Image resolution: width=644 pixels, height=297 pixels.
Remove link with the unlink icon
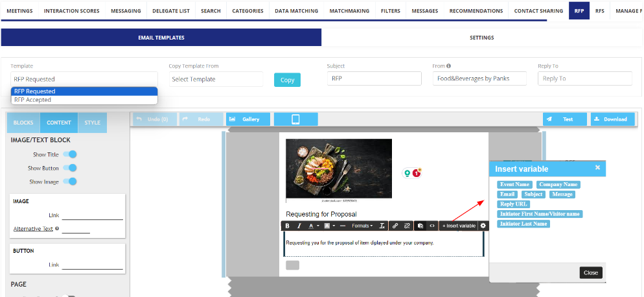[407, 226]
